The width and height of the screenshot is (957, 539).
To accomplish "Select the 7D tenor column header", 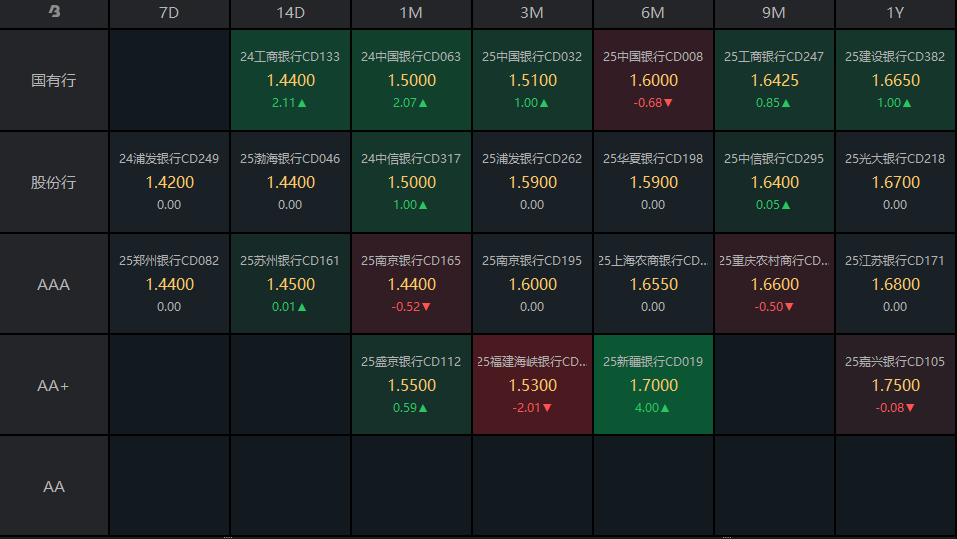I will click(169, 13).
